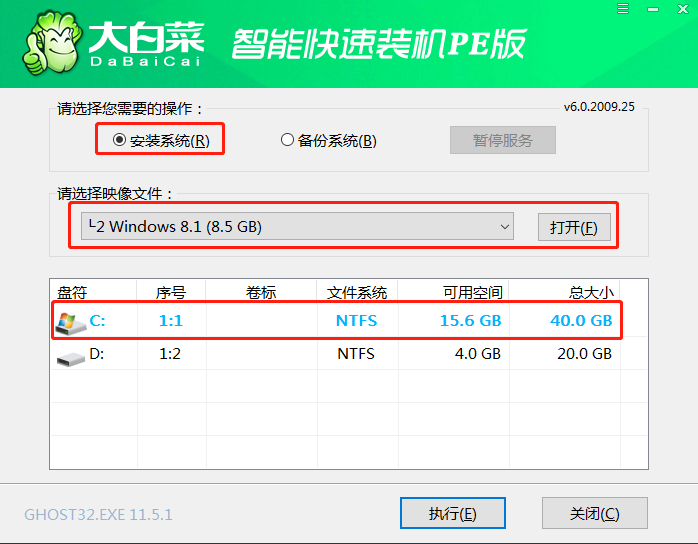Open the image file dropdown showing Windows 8.1
Image resolution: width=698 pixels, height=544 pixels.
pyautogui.click(x=297, y=226)
